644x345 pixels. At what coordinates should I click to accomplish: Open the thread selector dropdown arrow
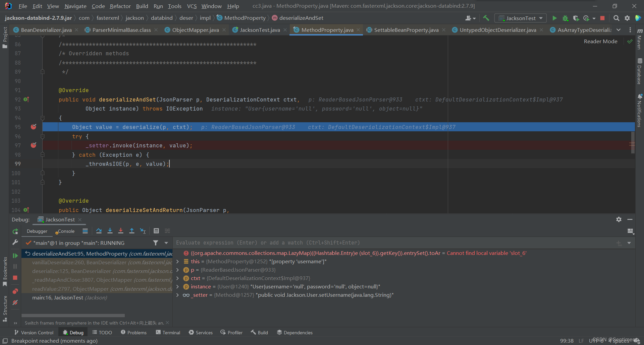click(x=166, y=243)
